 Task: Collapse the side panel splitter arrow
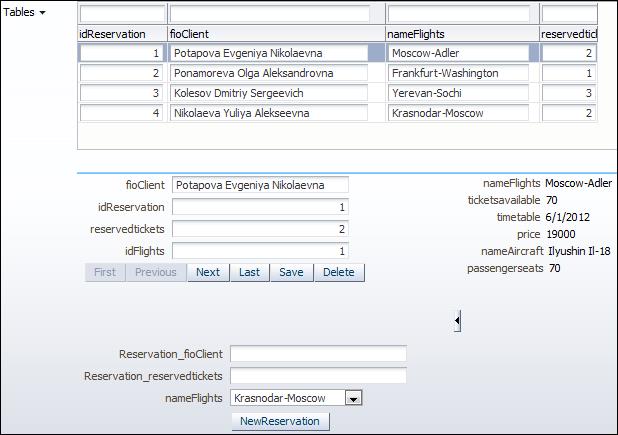tap(457, 321)
